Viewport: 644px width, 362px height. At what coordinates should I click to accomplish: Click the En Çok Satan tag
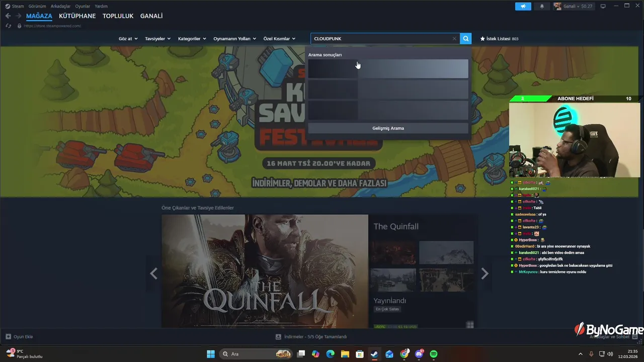point(387,309)
